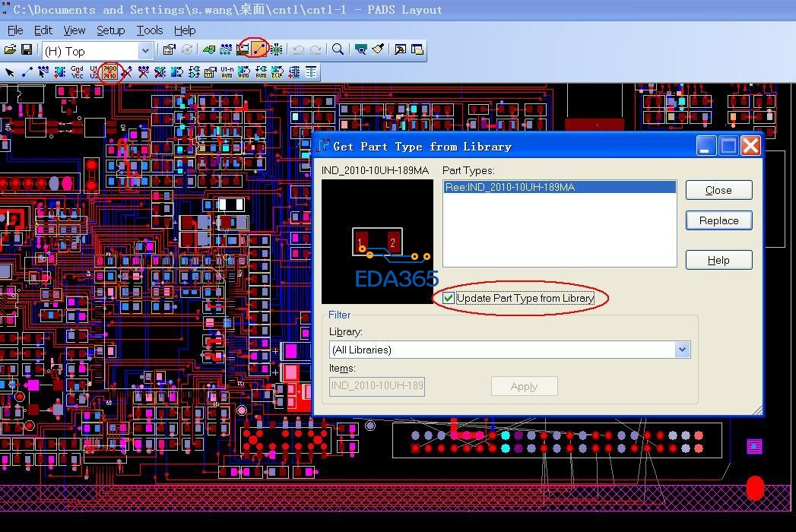This screenshot has height=532, width=796.
Task: Open the Output Window icon
Action: tap(401, 49)
